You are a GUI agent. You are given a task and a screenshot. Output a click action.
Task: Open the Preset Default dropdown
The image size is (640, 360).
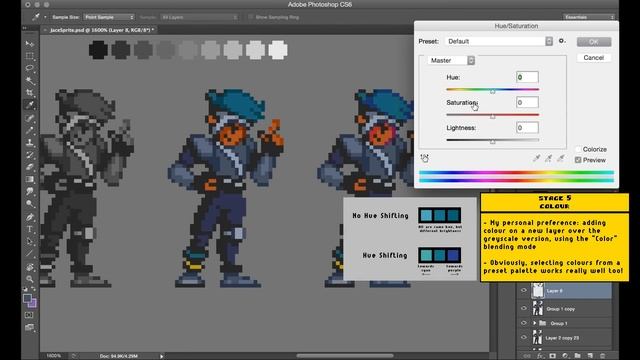499,41
